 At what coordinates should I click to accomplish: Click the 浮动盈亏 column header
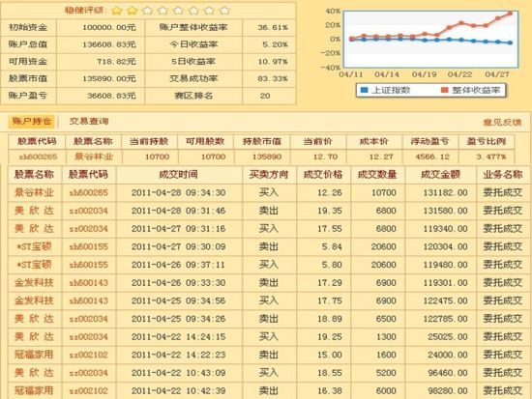click(x=429, y=141)
